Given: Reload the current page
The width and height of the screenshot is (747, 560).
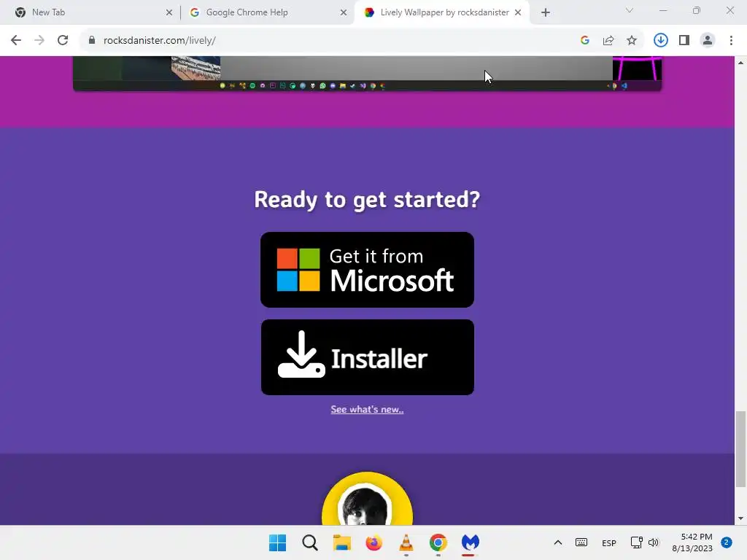Looking at the screenshot, I should (x=63, y=41).
